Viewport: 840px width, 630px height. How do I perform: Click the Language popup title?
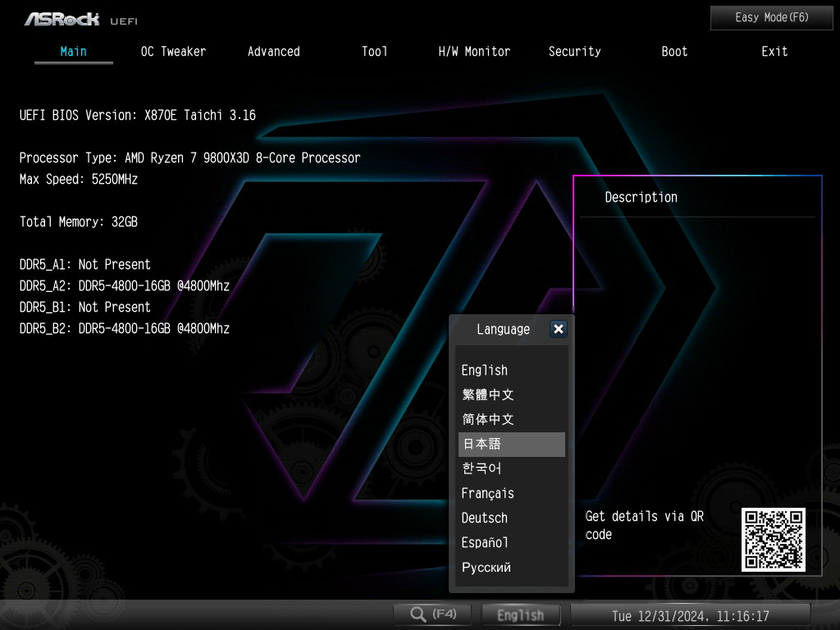[503, 329]
